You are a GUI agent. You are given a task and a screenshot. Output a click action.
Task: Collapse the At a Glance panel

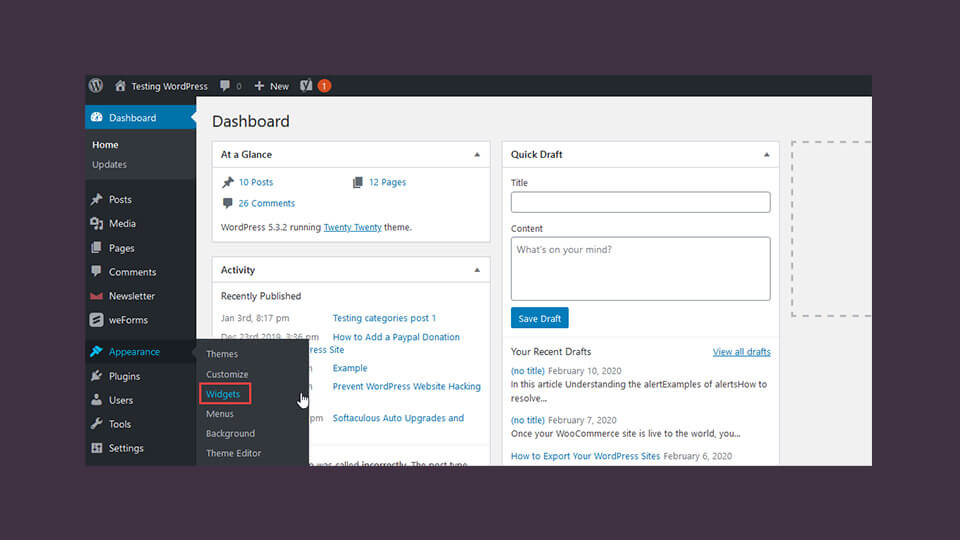coord(477,155)
